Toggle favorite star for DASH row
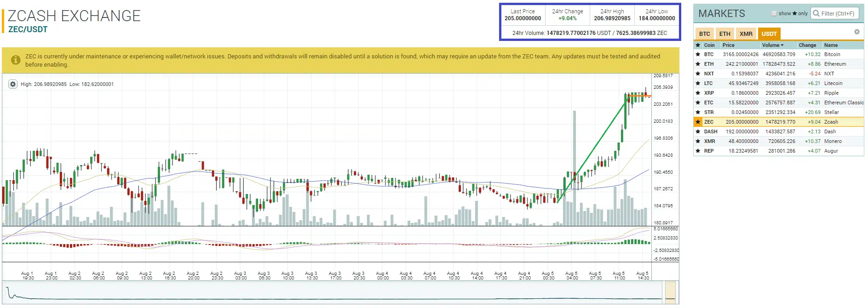868x308 pixels. pos(698,131)
